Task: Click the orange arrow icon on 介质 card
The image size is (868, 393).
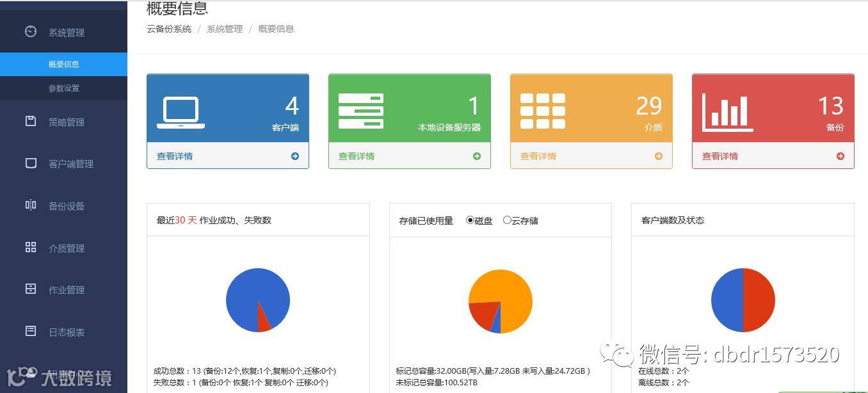Action: pos(659,156)
